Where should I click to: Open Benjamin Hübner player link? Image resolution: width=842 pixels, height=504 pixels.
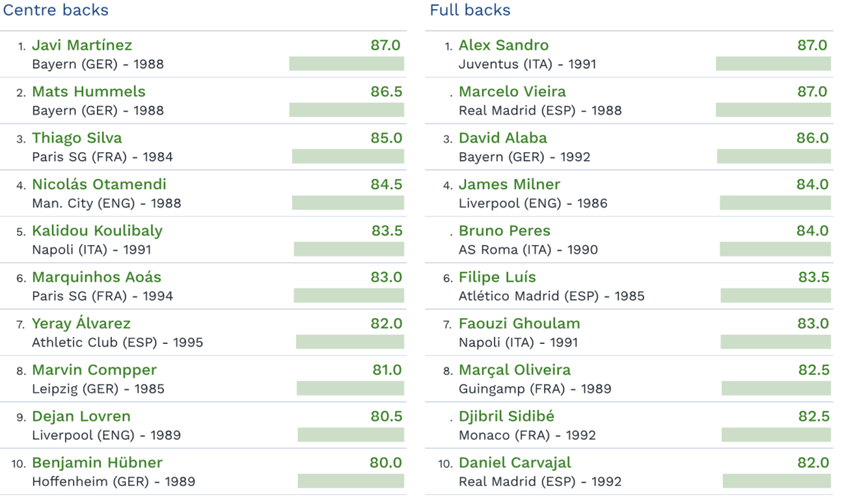[97, 463]
